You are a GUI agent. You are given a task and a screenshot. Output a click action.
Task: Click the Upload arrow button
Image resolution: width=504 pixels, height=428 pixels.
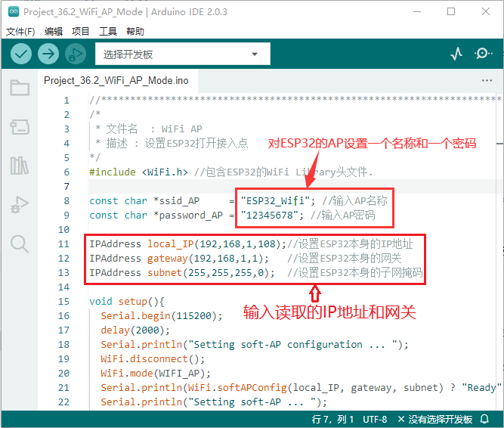(x=48, y=54)
